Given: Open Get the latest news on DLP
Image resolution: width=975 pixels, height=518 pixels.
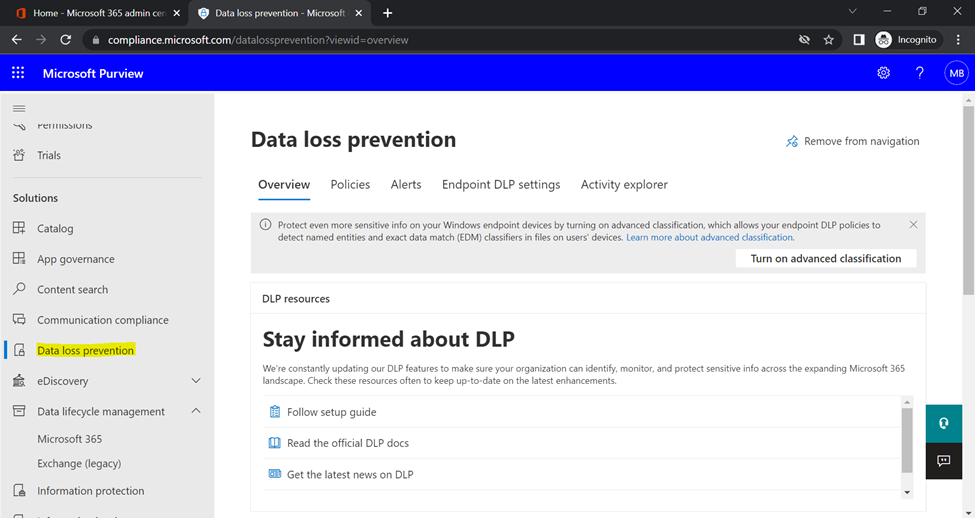Looking at the screenshot, I should pos(350,474).
